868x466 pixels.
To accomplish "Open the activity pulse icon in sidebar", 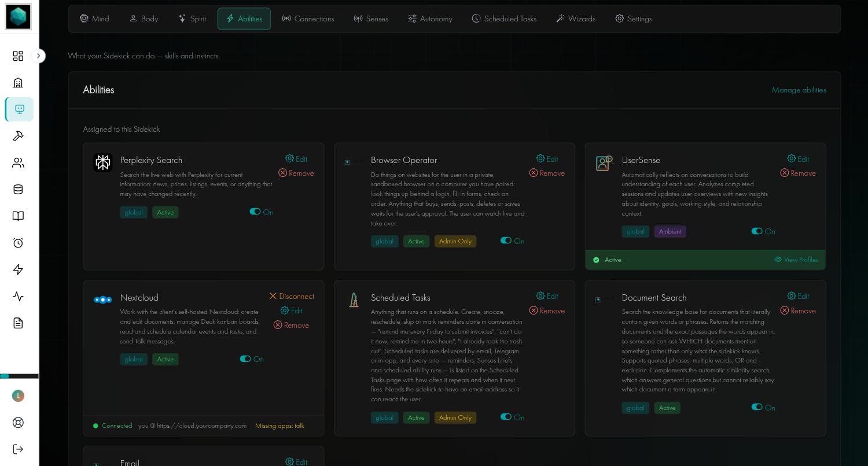I will tap(18, 297).
